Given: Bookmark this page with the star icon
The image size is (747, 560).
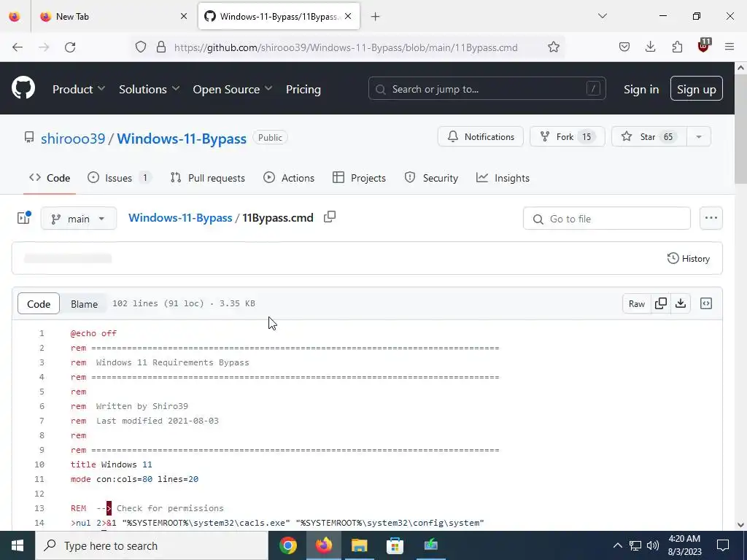Looking at the screenshot, I should click(553, 47).
